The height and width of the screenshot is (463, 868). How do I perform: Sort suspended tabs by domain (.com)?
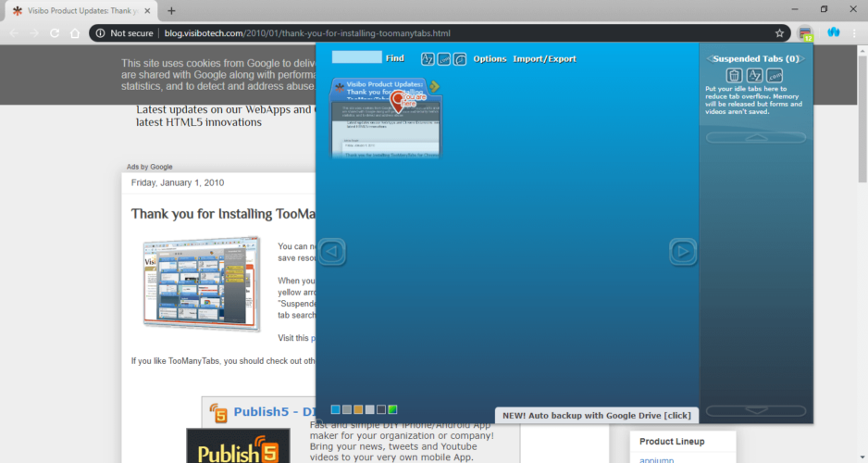pos(775,75)
